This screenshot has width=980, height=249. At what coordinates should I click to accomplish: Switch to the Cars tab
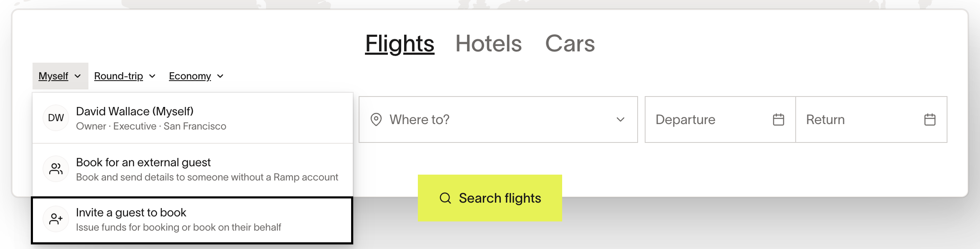point(570,43)
